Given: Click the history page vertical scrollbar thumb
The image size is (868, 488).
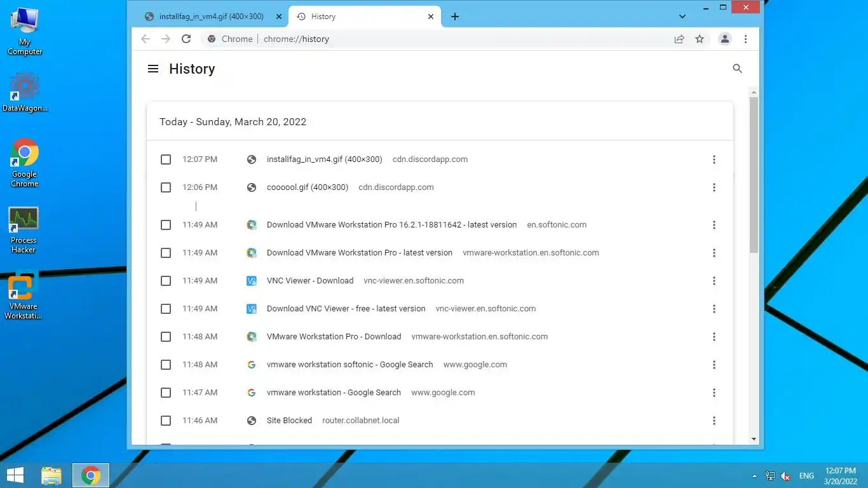Looking at the screenshot, I should 754,175.
